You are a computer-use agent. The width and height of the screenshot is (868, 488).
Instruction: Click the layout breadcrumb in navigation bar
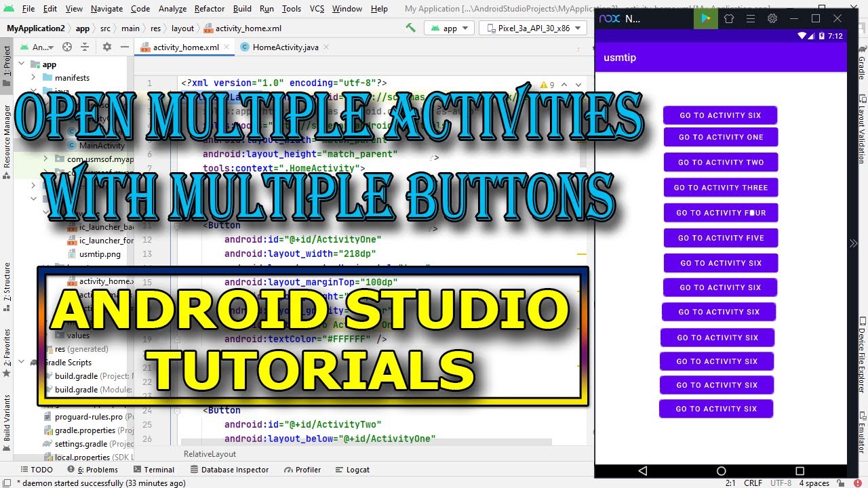[x=182, y=28]
